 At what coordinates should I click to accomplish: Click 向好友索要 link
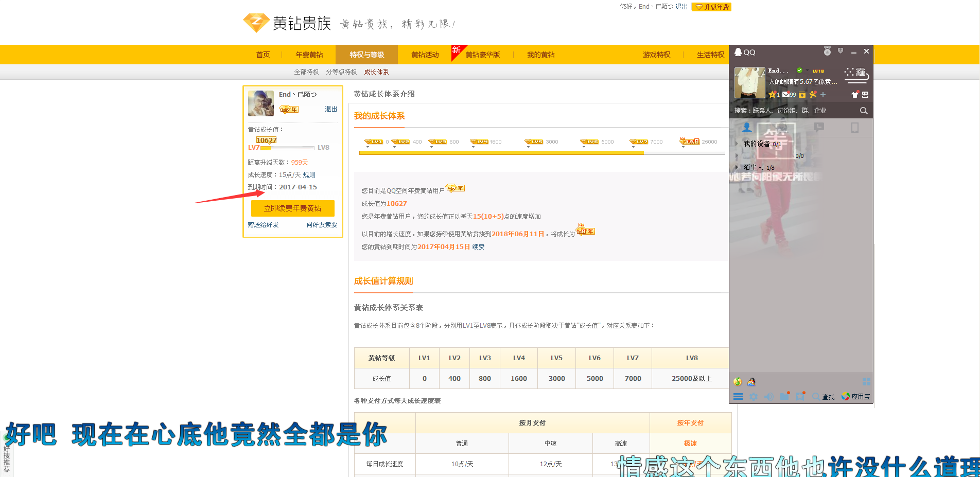pos(322,225)
